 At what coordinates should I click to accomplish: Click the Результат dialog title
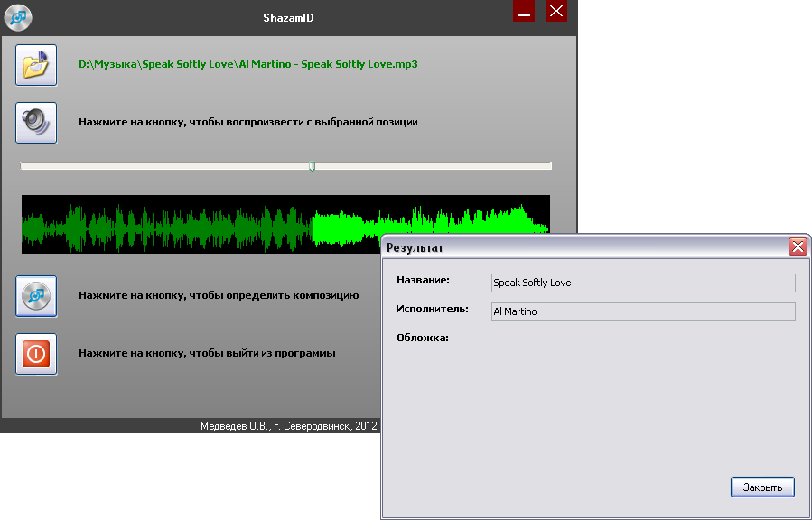[415, 248]
